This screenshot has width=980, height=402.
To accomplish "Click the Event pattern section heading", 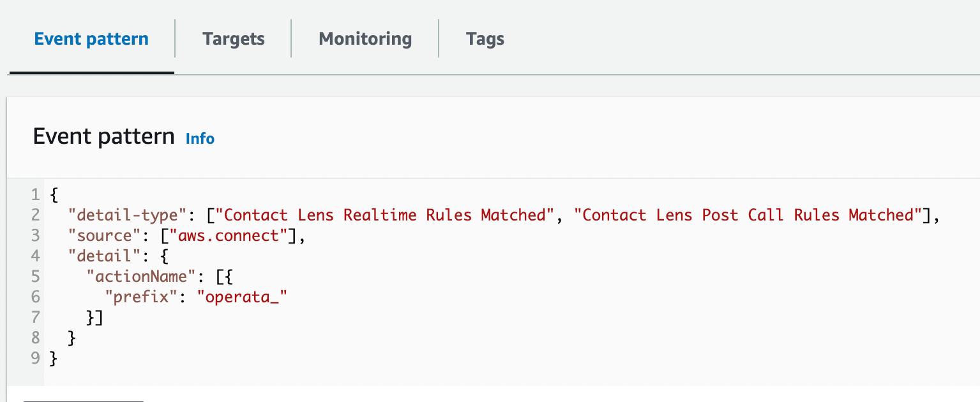I will 103,136.
